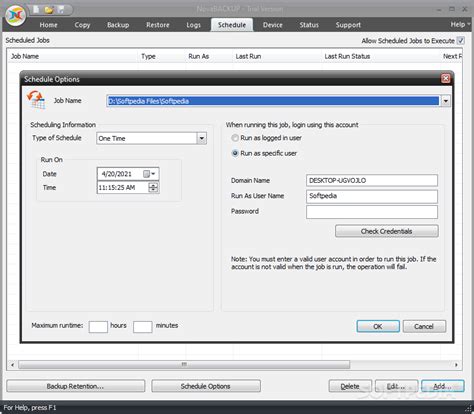Switch to the Home tab

click(48, 25)
